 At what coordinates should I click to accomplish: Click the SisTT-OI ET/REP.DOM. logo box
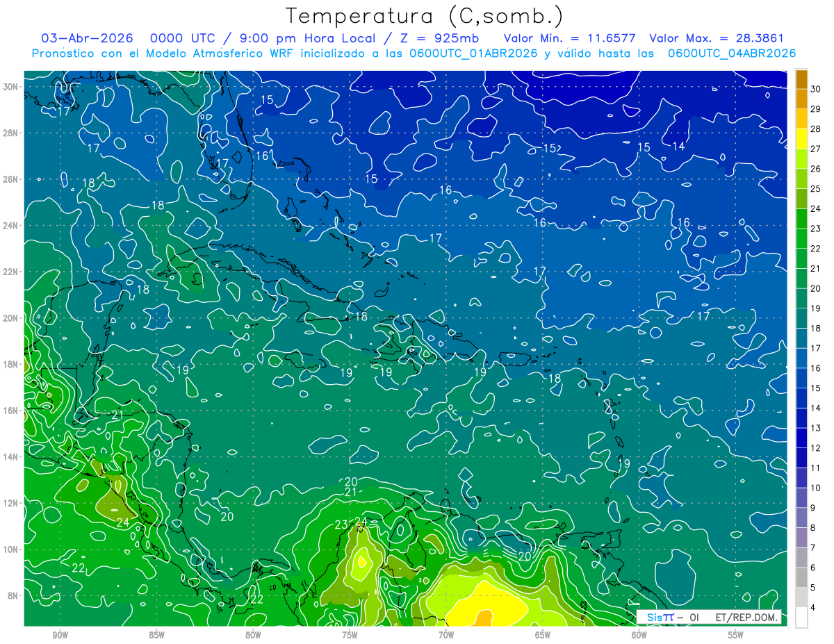pyautogui.click(x=709, y=617)
